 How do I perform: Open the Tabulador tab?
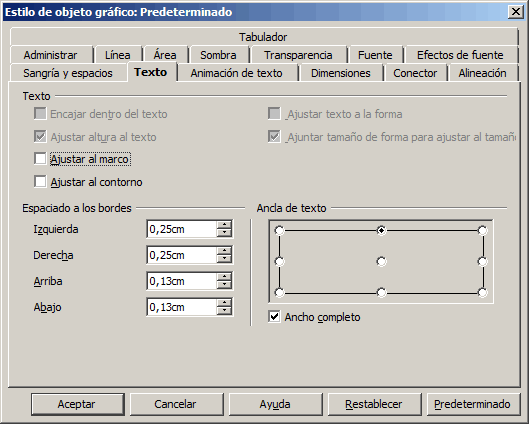pyautogui.click(x=263, y=37)
